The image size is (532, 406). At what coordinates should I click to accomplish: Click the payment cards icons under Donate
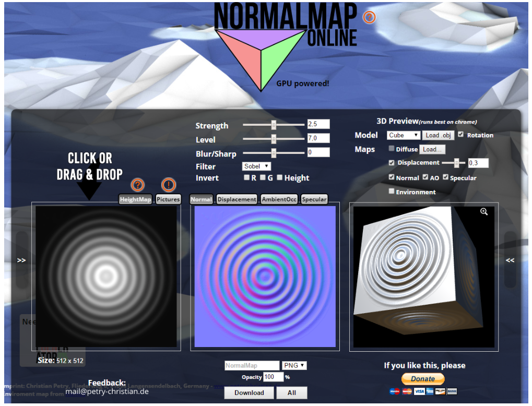click(423, 391)
